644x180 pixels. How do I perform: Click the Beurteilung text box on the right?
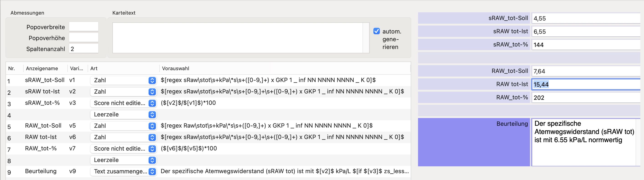[584, 142]
